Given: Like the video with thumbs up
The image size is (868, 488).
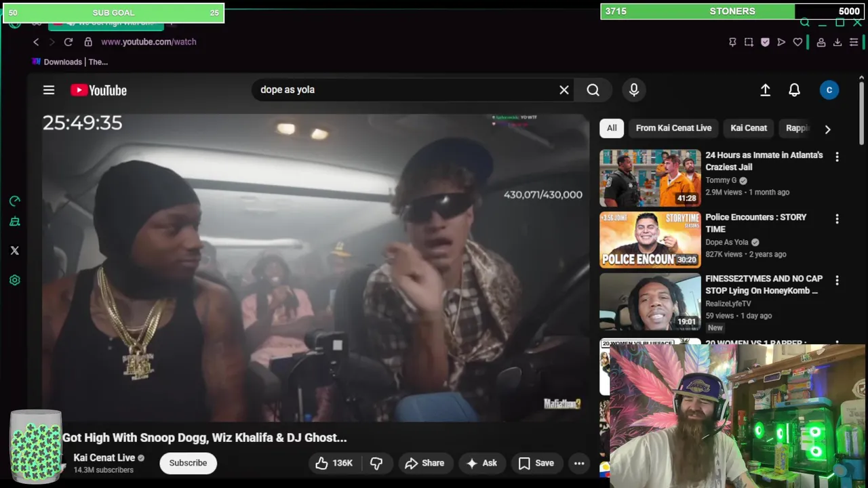Looking at the screenshot, I should (x=333, y=463).
